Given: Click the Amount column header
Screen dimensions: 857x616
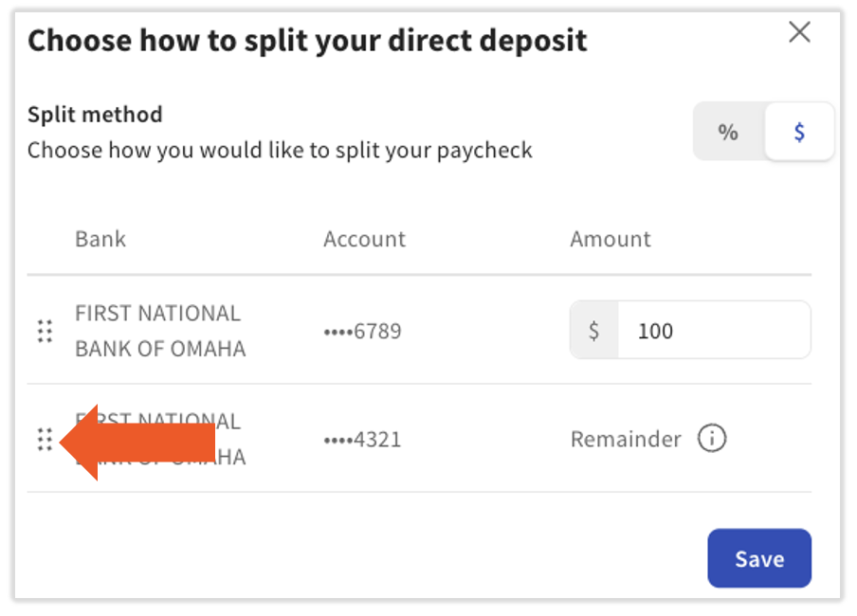Looking at the screenshot, I should (611, 239).
